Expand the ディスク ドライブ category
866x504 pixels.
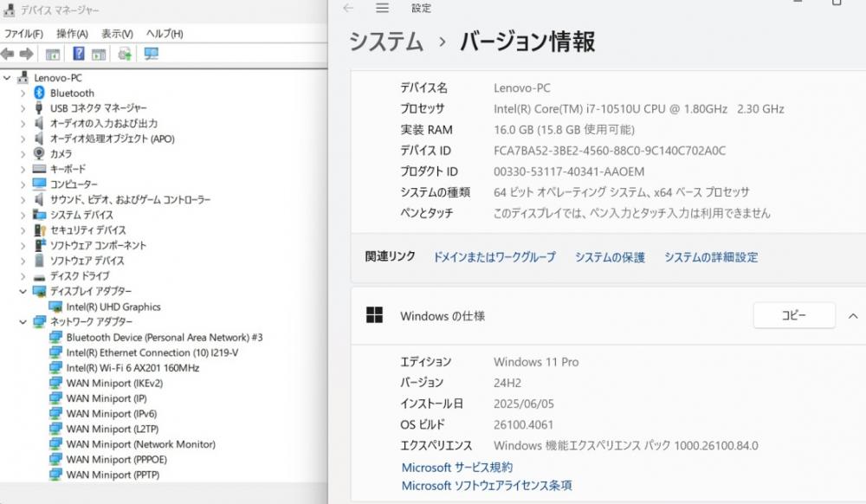coord(23,276)
